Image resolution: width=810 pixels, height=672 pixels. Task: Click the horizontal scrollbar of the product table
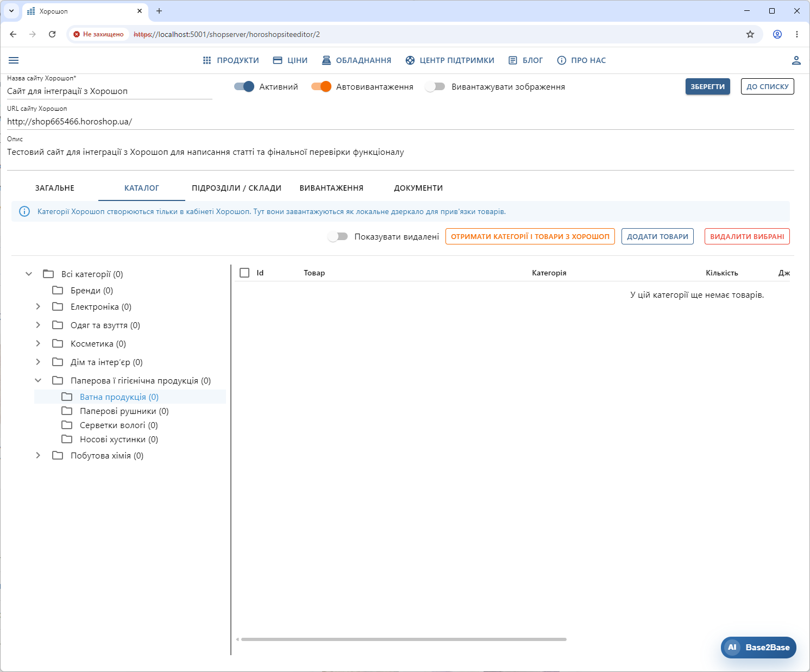404,639
